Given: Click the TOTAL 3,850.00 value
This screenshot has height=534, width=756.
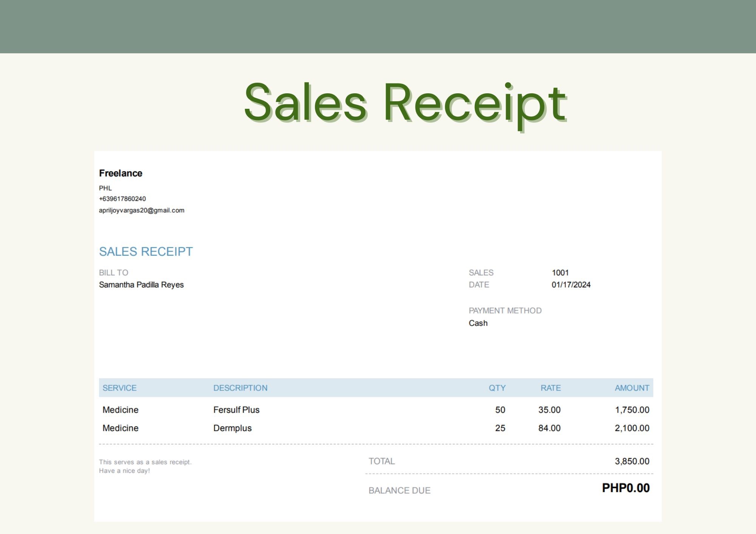Looking at the screenshot, I should (632, 461).
